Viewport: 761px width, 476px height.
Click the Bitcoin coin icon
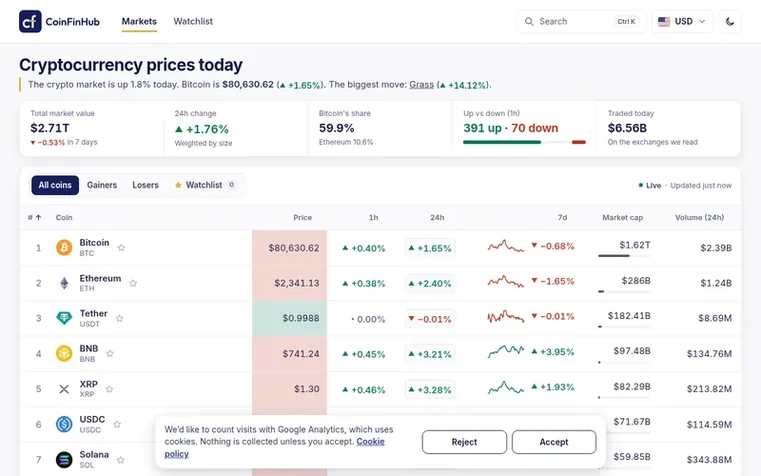[64, 247]
